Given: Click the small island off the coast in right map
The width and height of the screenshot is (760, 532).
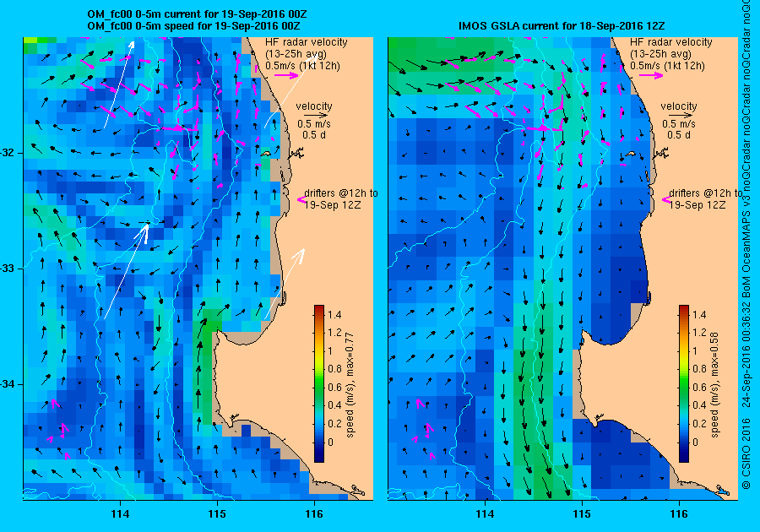Looking at the screenshot, I should click(x=630, y=154).
